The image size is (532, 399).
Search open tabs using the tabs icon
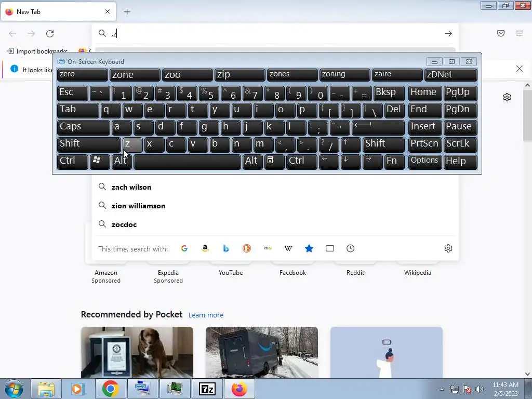(330, 248)
